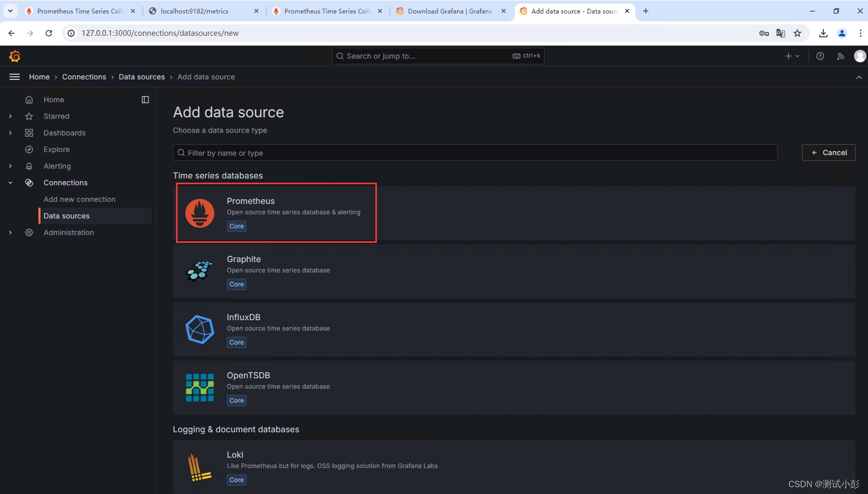
Task: Dock or undock the sidebar menu icon
Action: 145,100
